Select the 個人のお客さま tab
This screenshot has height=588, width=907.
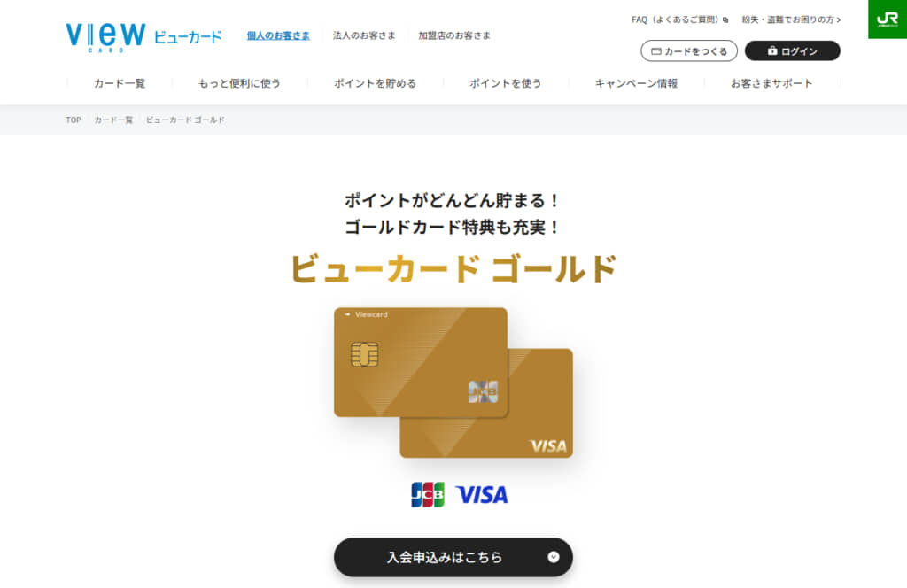click(278, 35)
